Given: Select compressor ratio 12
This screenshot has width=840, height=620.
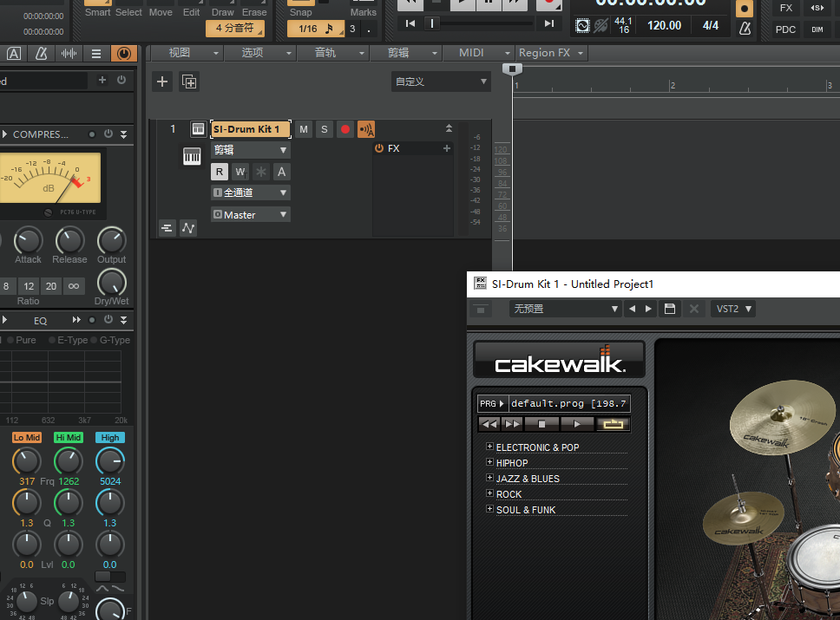Looking at the screenshot, I should (29, 286).
